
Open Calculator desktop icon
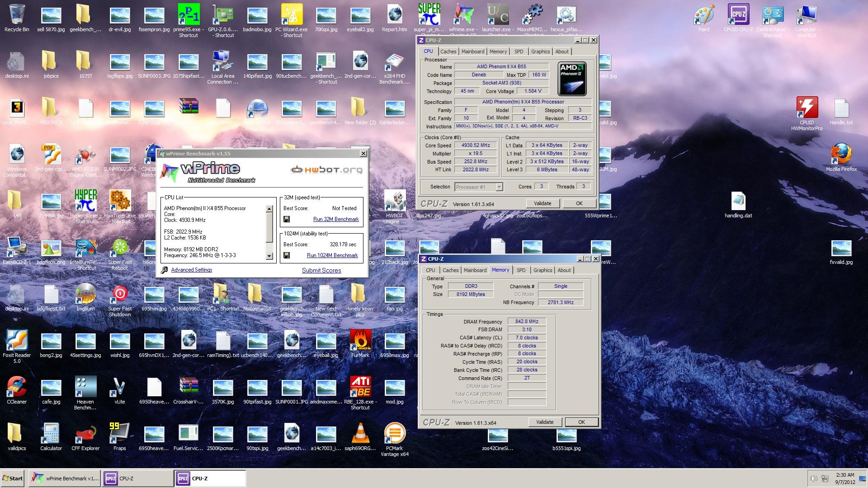coord(51,437)
